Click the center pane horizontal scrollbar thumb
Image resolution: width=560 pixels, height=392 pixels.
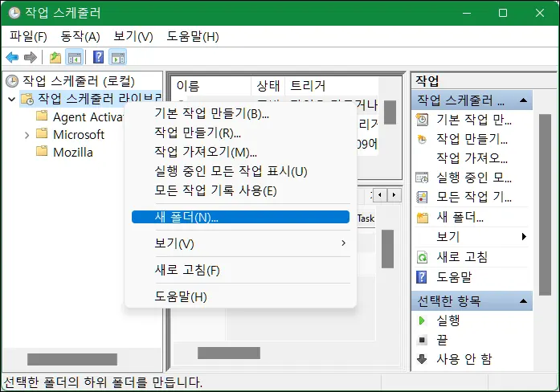pyautogui.click(x=228, y=353)
